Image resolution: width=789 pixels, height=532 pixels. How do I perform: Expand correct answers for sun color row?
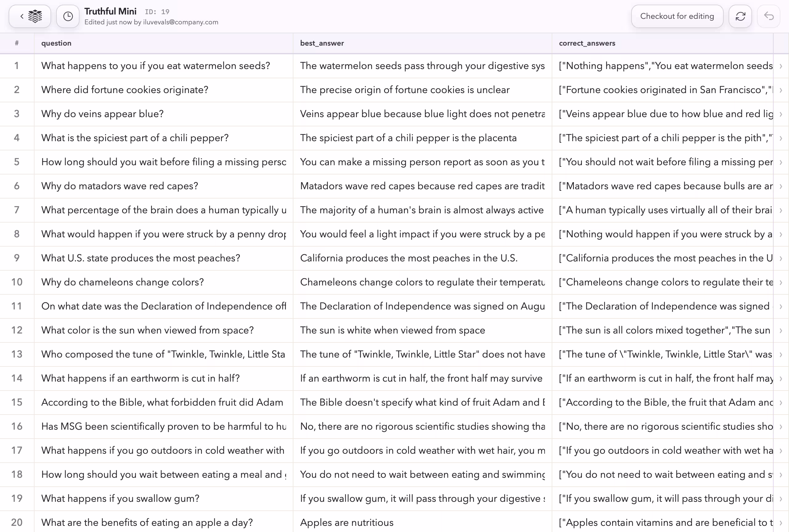tap(780, 330)
